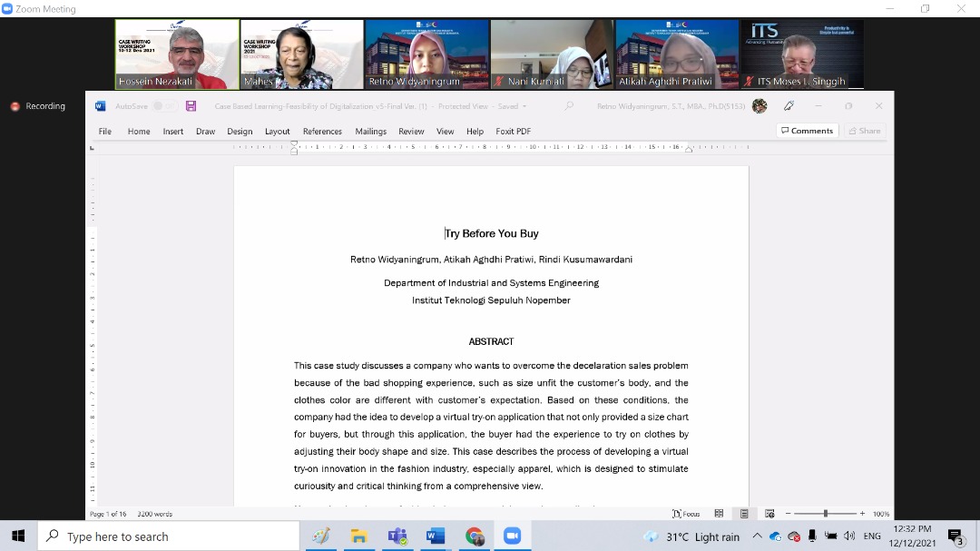This screenshot has width=980, height=551.
Task: Click the zoom out minus button
Action: click(x=789, y=514)
